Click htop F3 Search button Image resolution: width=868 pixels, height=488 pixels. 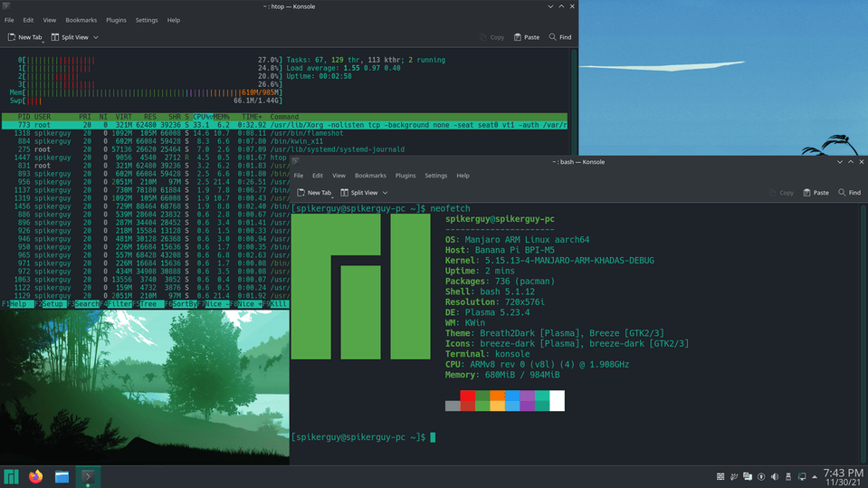[x=83, y=304]
